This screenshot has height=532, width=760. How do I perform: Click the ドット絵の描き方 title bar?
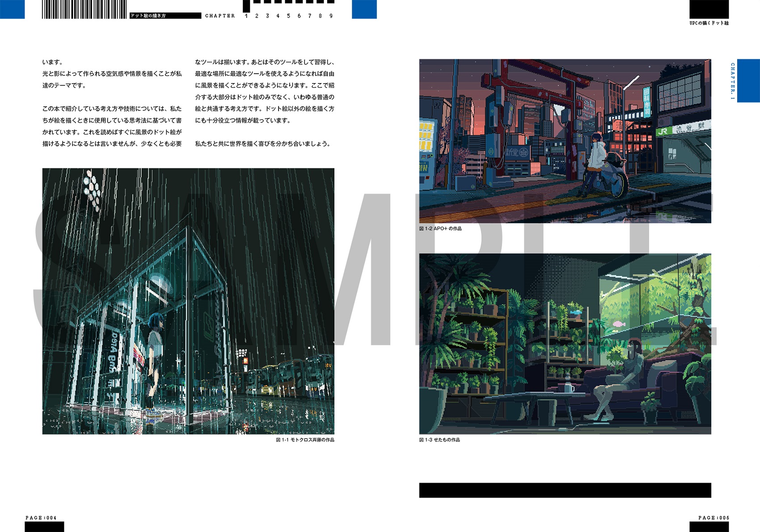[165, 16]
